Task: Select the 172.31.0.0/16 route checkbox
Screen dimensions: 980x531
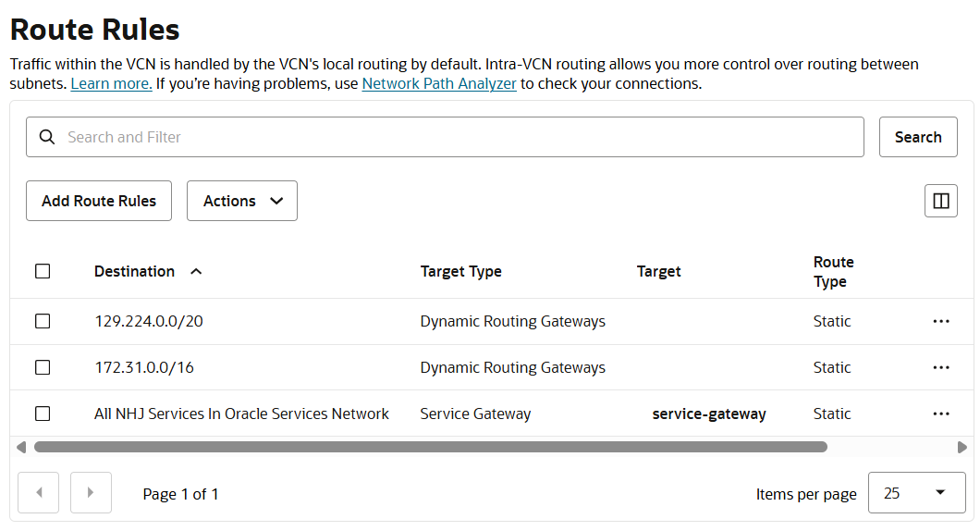Action: pos(43,367)
